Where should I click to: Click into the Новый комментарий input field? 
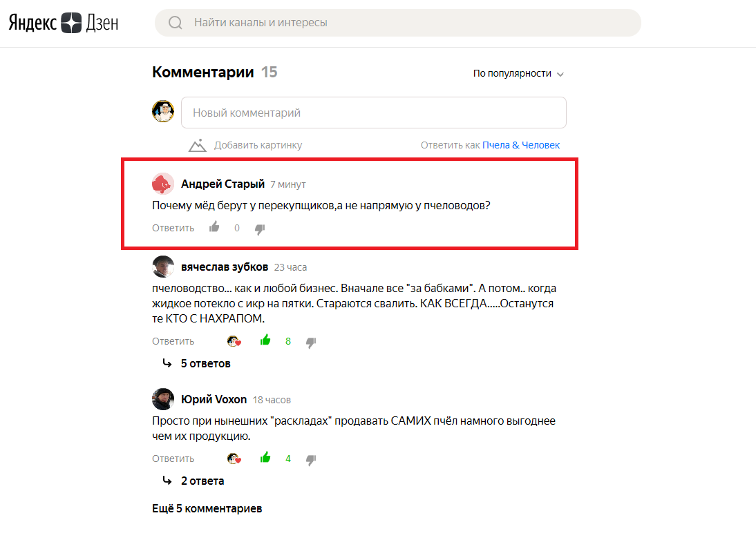[373, 112]
